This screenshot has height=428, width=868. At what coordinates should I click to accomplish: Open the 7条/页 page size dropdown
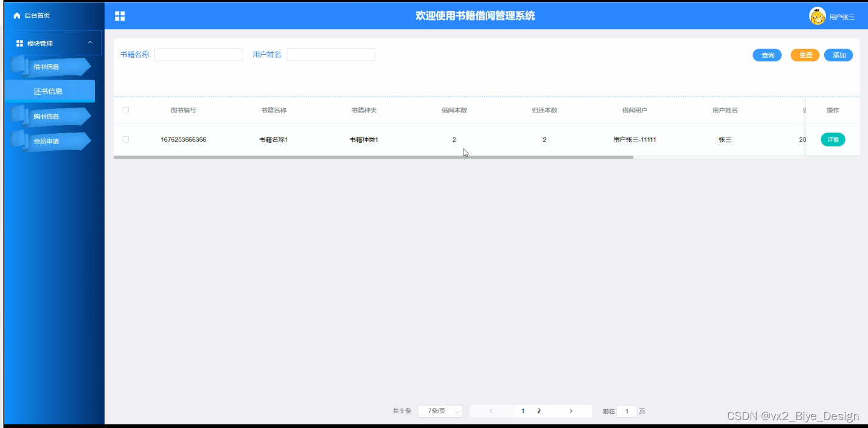440,411
